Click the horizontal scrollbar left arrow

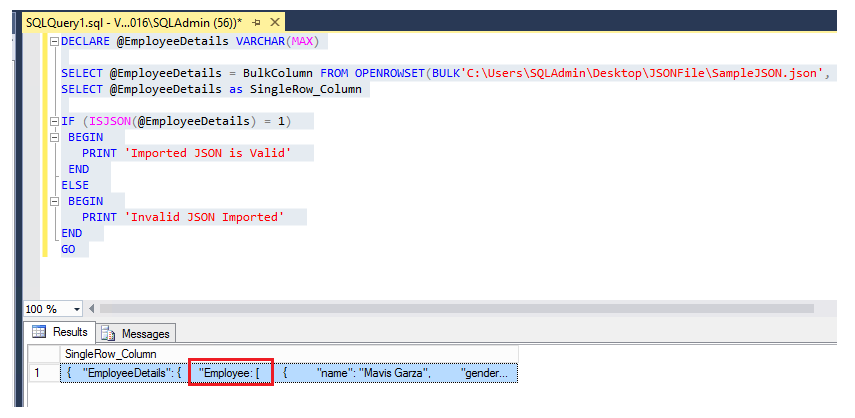click(x=91, y=308)
